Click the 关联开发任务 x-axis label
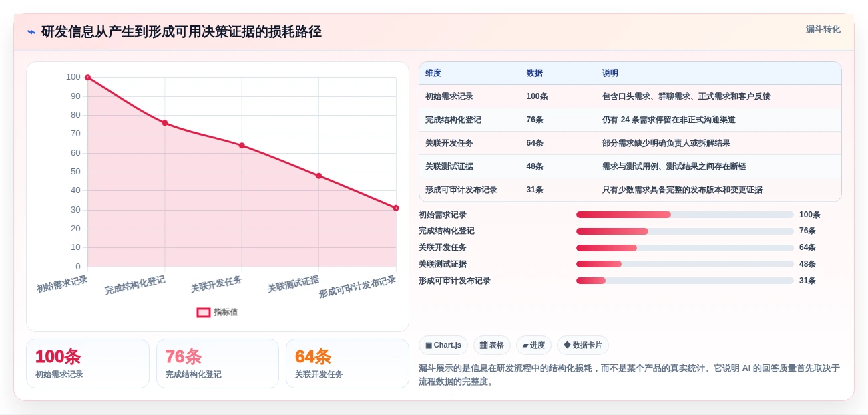This screenshot has height=415, width=868. point(216,283)
